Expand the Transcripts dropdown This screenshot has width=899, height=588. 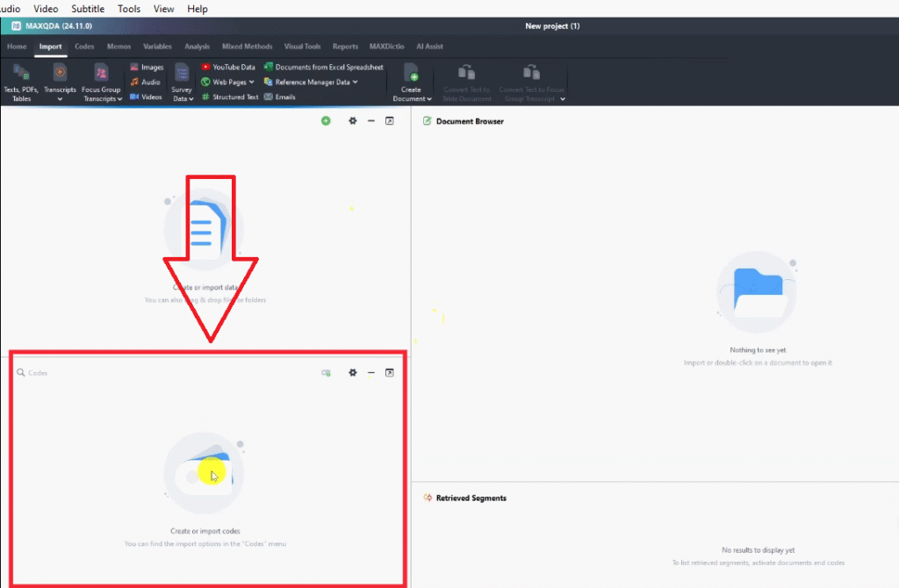(60, 98)
